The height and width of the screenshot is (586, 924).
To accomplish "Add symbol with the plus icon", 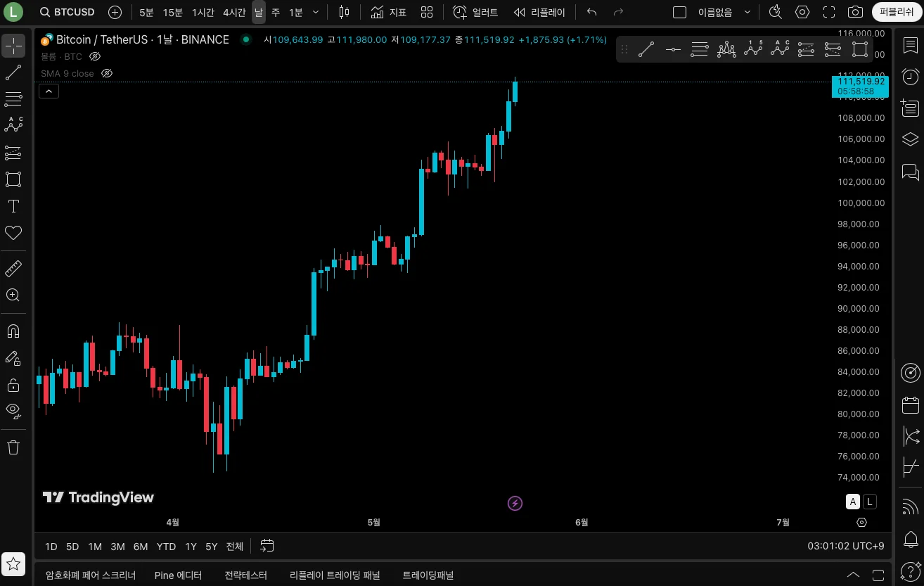I will click(115, 12).
